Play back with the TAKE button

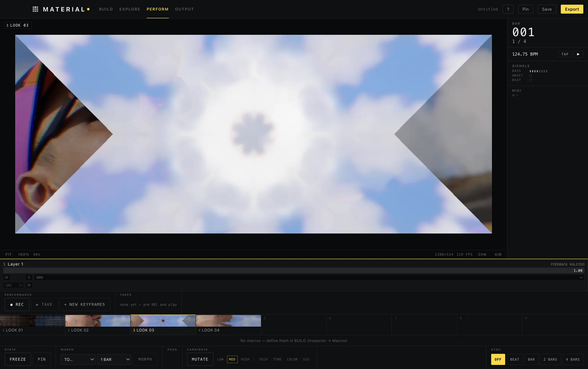[x=44, y=304]
